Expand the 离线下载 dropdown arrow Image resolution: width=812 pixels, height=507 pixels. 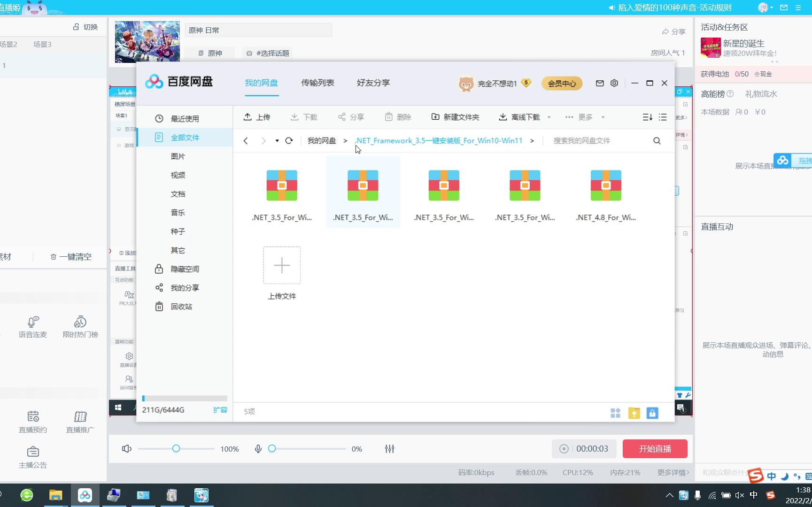[549, 117]
